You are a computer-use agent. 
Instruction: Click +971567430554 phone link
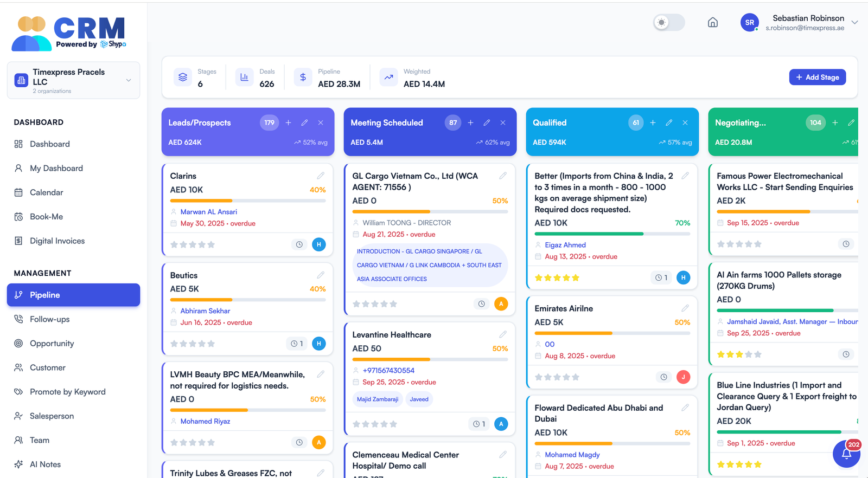coord(388,371)
